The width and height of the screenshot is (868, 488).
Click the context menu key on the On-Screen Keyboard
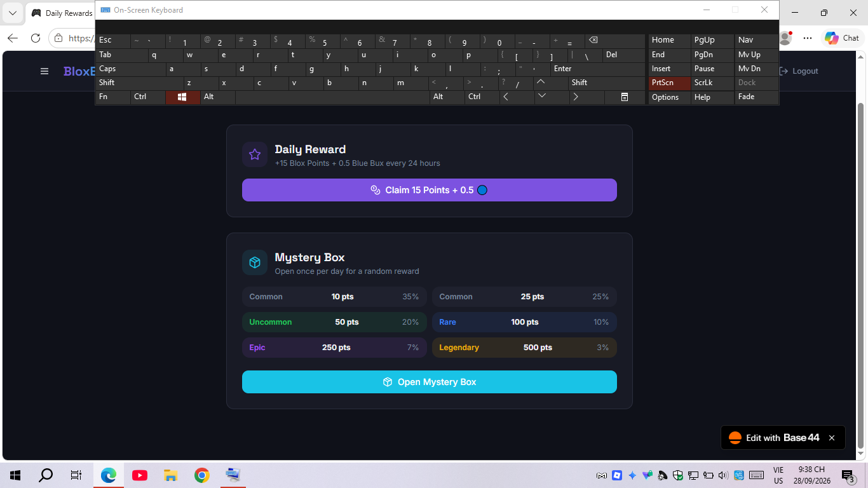[x=625, y=97]
